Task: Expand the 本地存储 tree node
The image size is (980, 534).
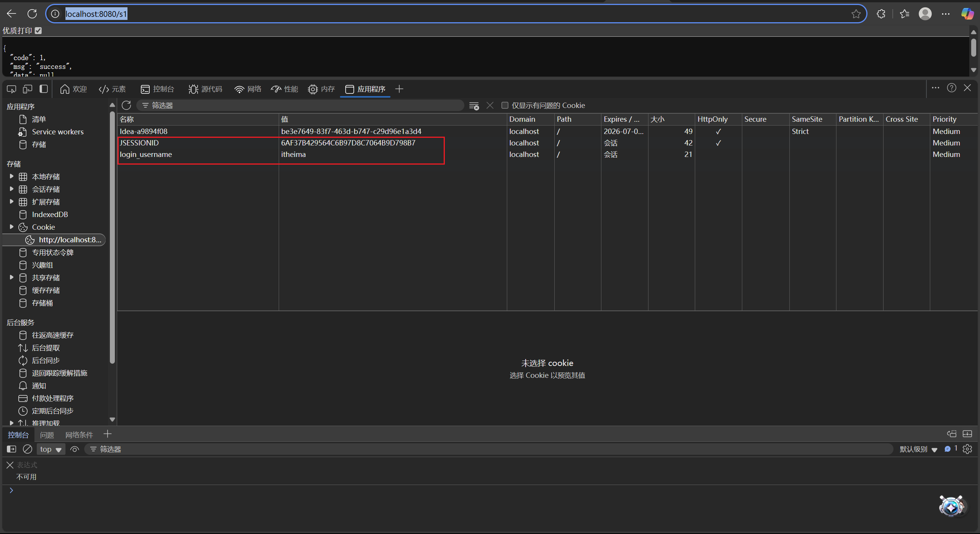Action: click(11, 176)
